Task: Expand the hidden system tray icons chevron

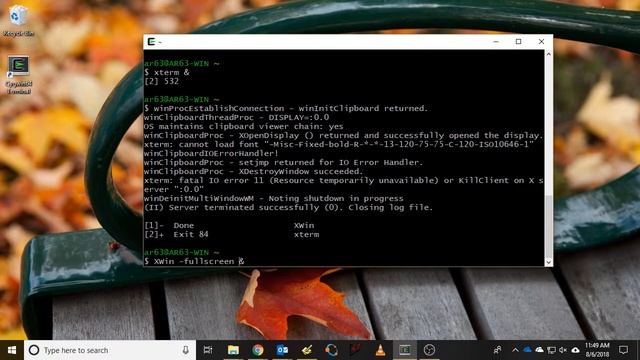Action: (515, 350)
